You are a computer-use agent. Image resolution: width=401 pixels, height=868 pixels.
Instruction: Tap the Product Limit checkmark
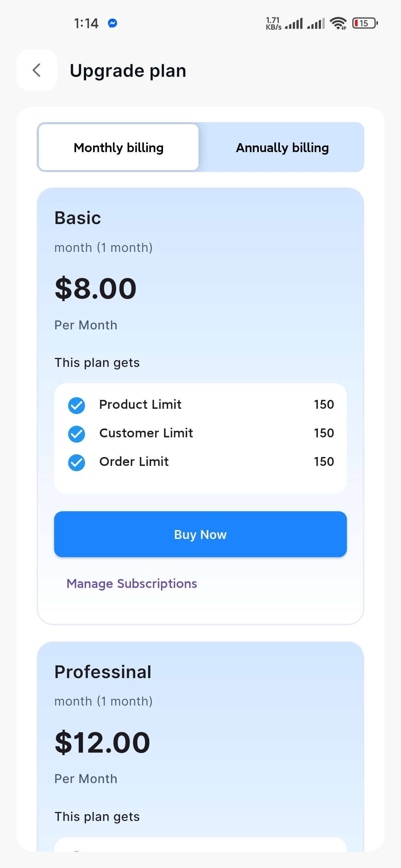pyautogui.click(x=76, y=405)
